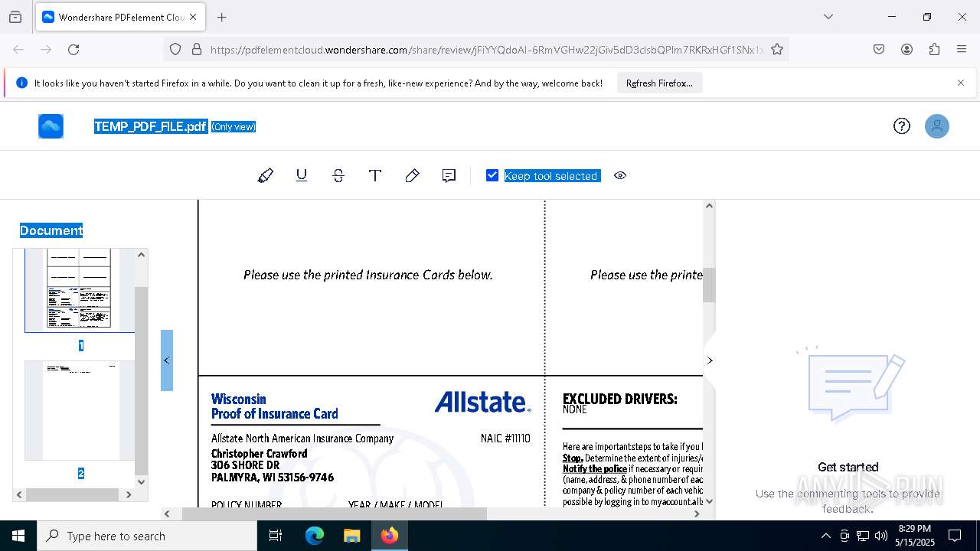Click the tracking protection shield icon
The image size is (980, 551).
(x=175, y=50)
